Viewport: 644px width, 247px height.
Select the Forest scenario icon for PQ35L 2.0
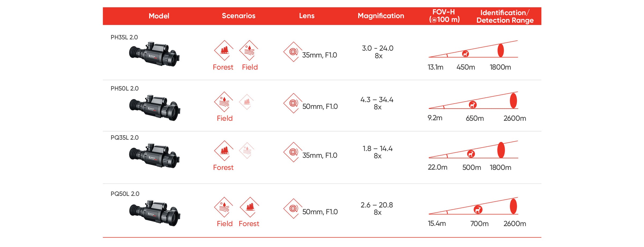point(224,151)
